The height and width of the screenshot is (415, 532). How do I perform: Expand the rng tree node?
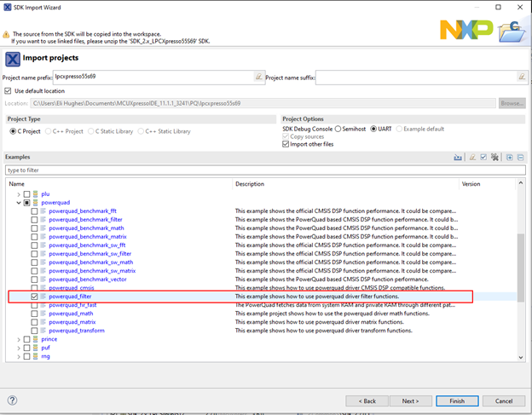click(19, 356)
